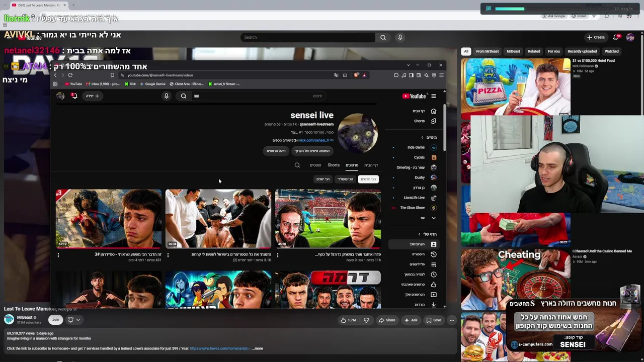Click the background YouTube search field

308,37
